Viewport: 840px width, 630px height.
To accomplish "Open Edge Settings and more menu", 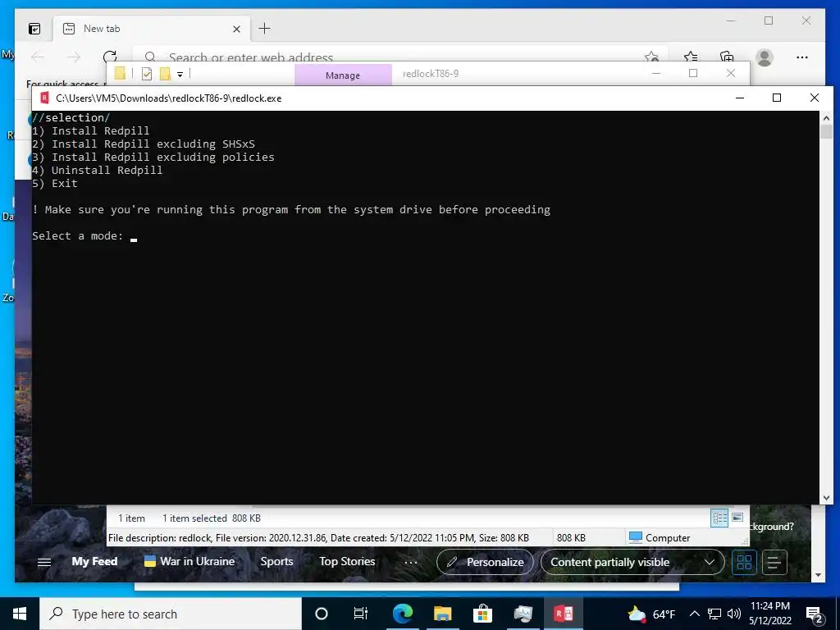I will [x=802, y=57].
